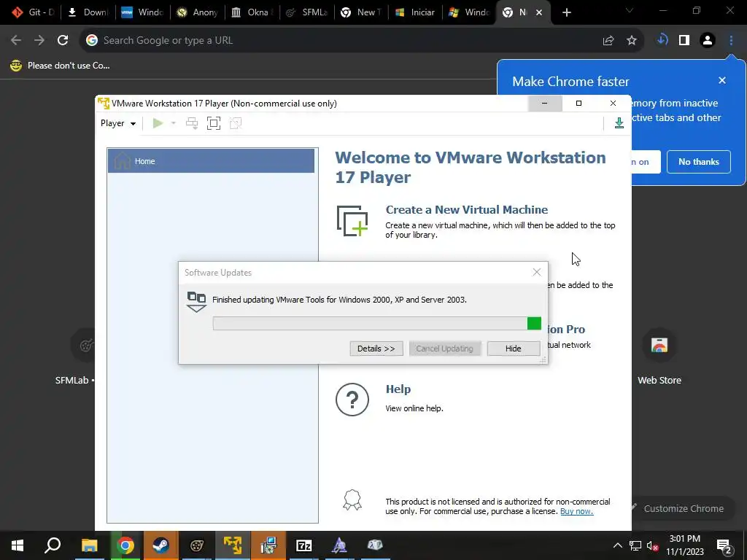Click the Software Updates download icon

coord(196,302)
